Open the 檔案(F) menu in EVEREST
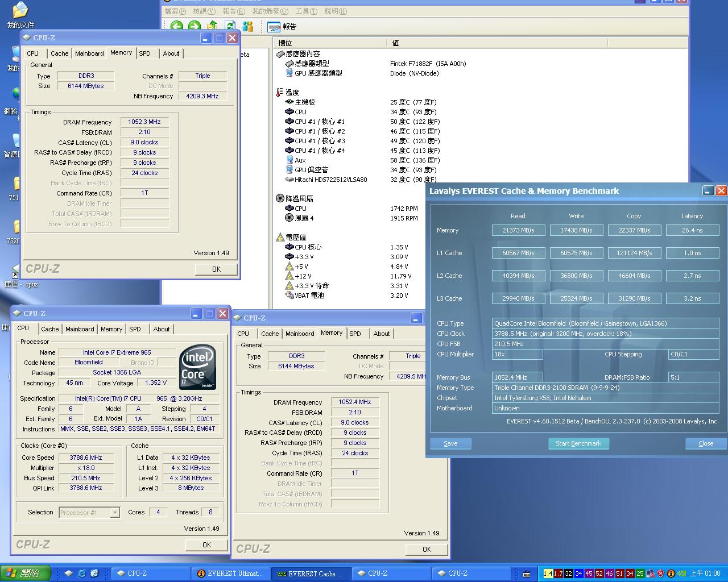 175,11
